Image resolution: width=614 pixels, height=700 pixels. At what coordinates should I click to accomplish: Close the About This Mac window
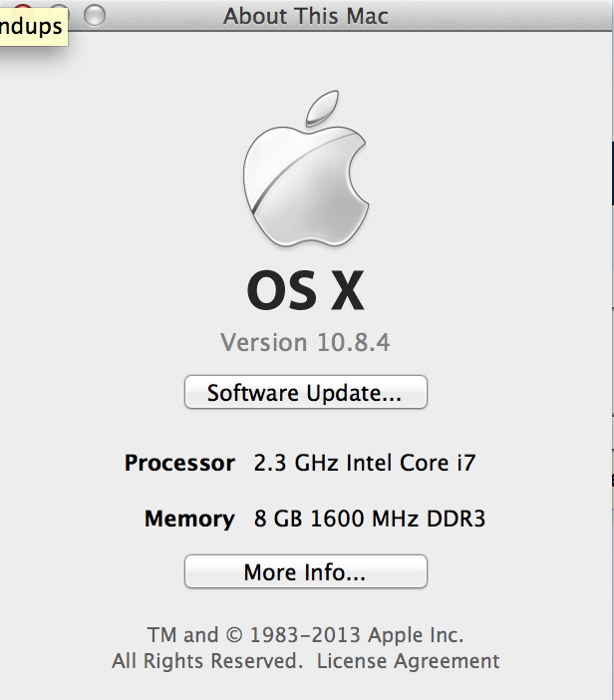pos(22,6)
